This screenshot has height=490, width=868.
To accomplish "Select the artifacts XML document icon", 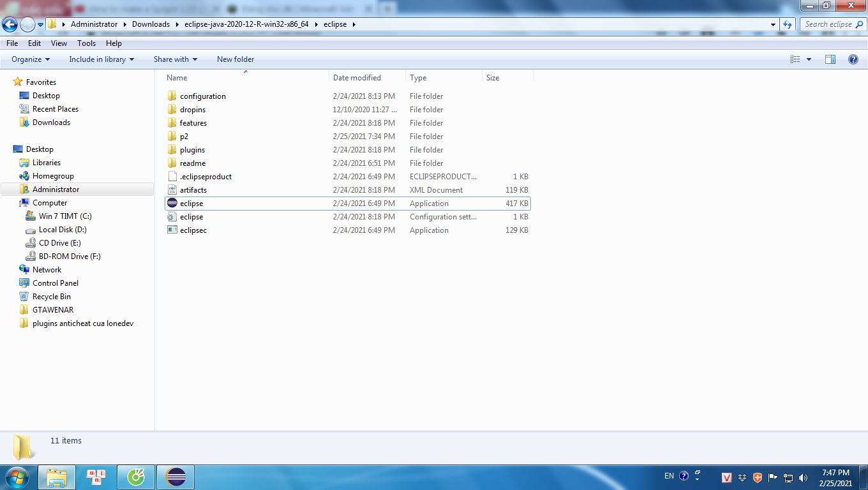I will click(x=172, y=190).
